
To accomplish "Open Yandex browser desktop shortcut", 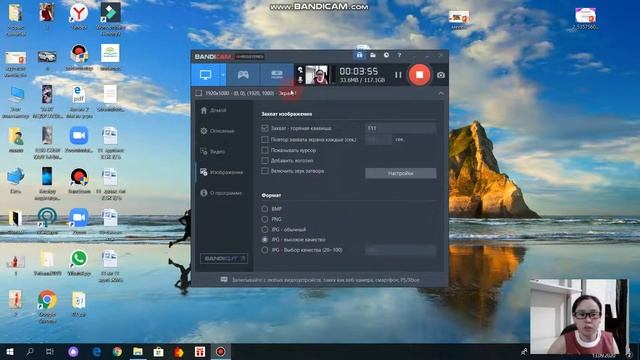I will tap(79, 17).
